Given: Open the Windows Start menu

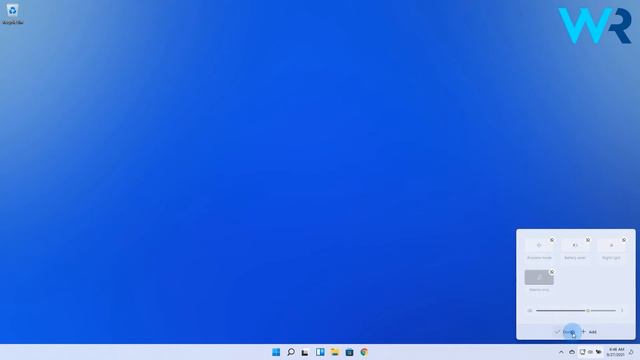Looking at the screenshot, I should (276, 352).
